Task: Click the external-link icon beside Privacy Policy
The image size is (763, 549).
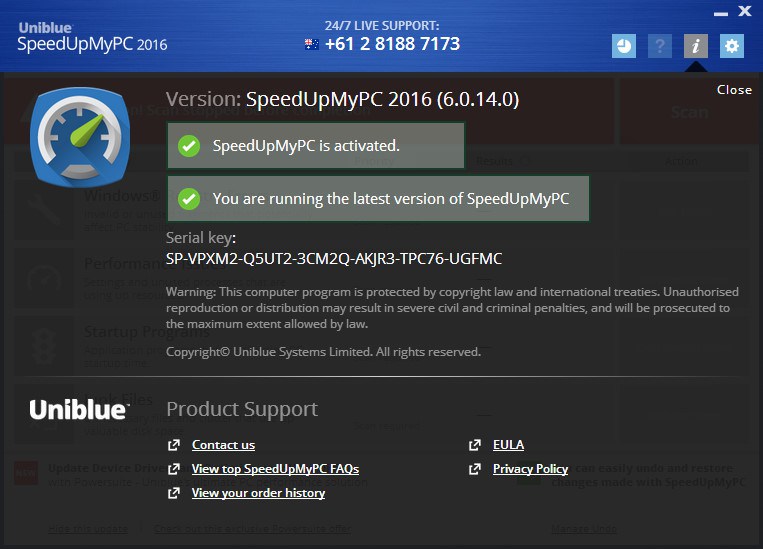Action: pyautogui.click(x=475, y=469)
